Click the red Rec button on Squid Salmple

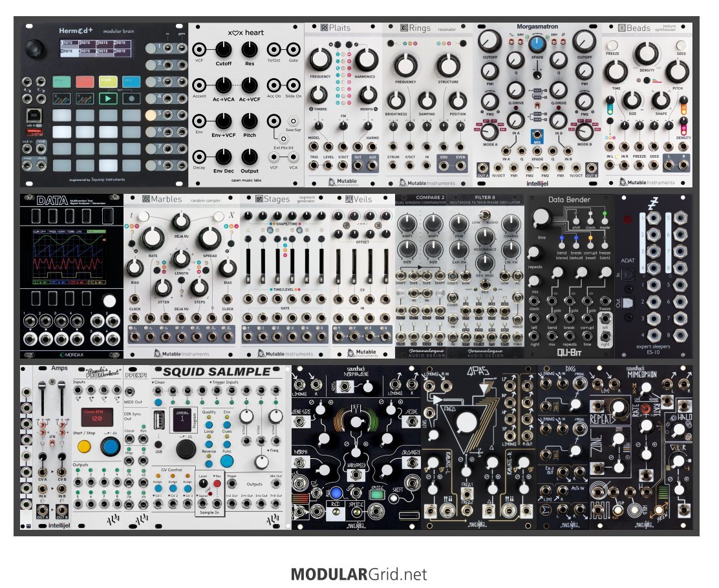(x=217, y=483)
